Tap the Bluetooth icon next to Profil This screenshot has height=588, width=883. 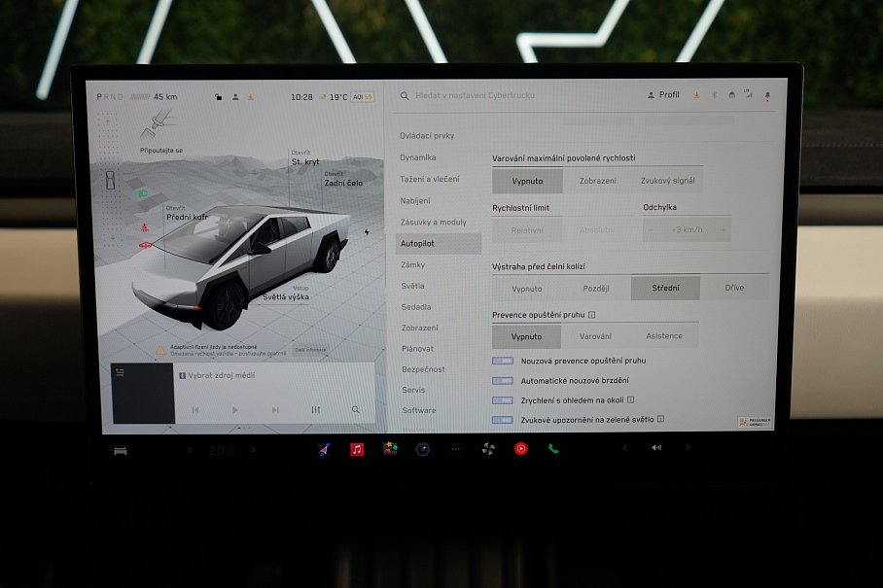[714, 94]
